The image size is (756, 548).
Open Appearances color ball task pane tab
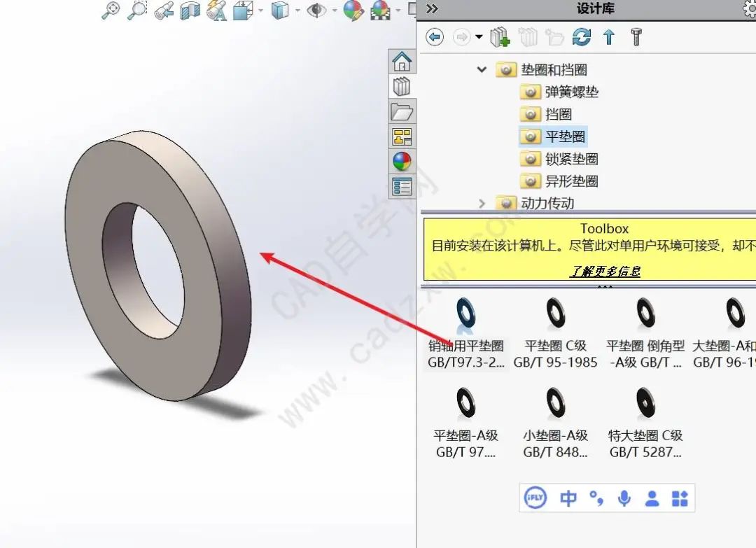pos(402,162)
